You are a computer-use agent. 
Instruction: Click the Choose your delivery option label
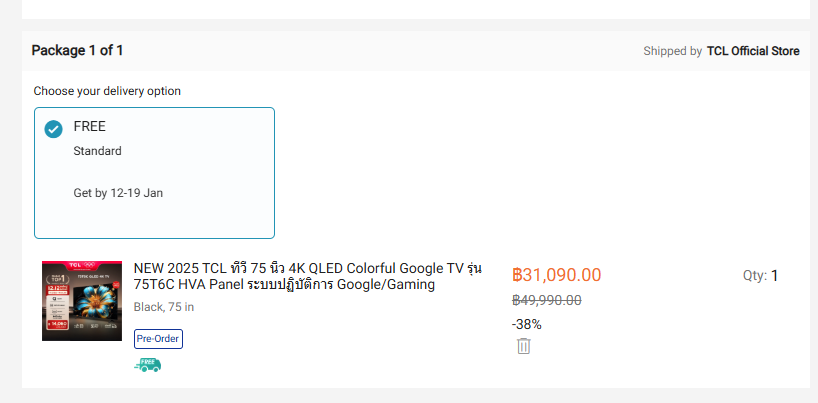107,91
